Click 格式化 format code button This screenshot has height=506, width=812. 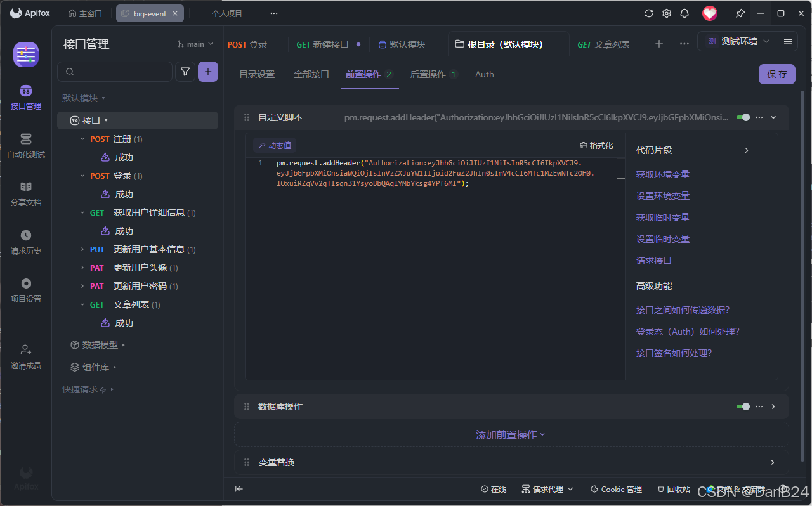tap(596, 146)
